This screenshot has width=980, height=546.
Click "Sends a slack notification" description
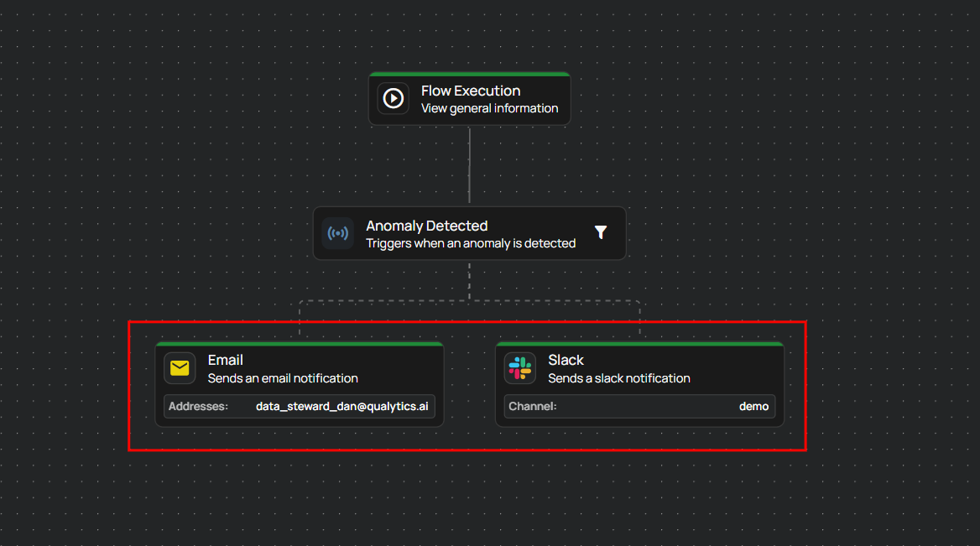618,378
